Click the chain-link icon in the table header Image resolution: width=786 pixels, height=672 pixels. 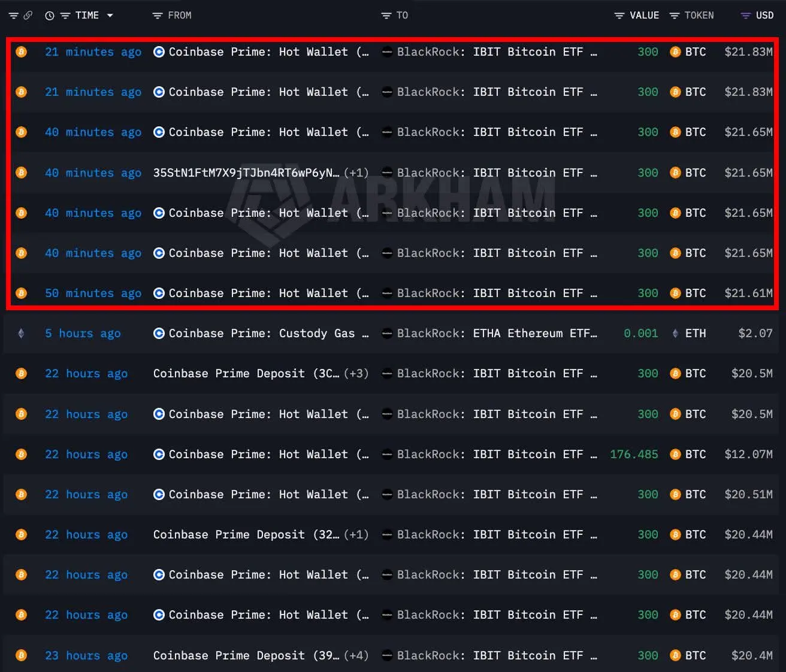tap(28, 16)
